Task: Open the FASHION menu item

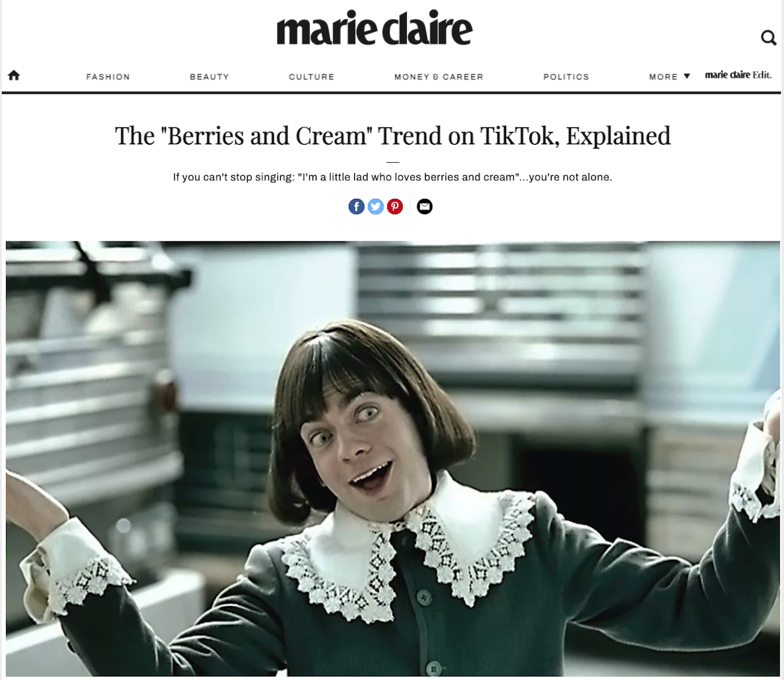Action: (108, 77)
